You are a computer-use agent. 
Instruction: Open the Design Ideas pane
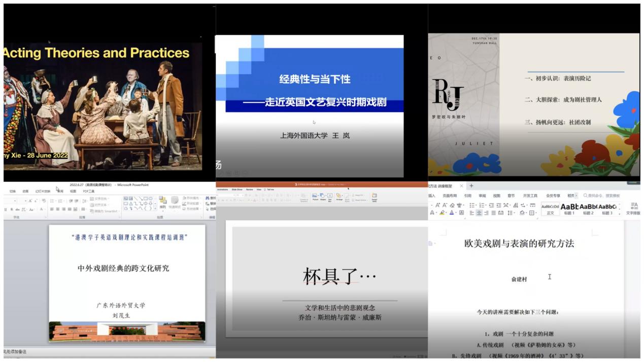(374, 197)
